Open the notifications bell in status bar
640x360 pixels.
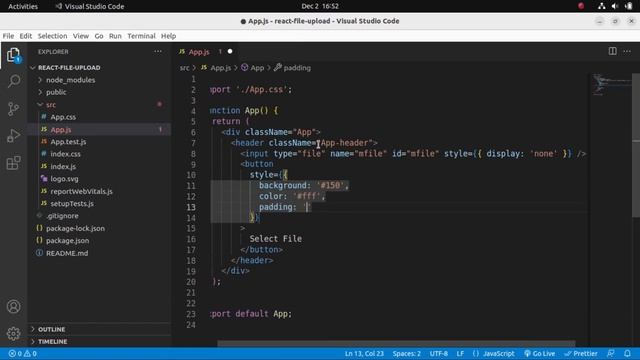point(627,353)
